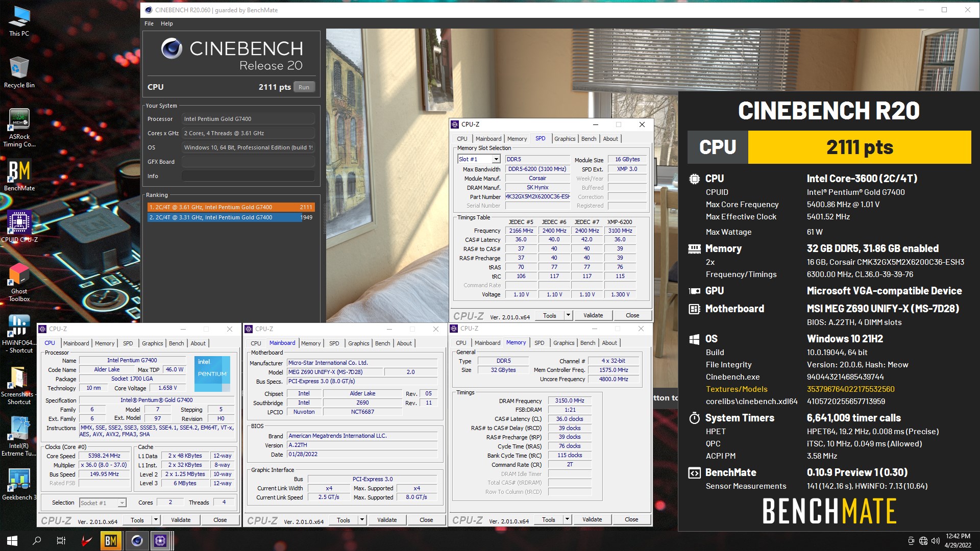Click Validate in the CPU-Z SPD window
The width and height of the screenshot is (980, 551).
[593, 315]
